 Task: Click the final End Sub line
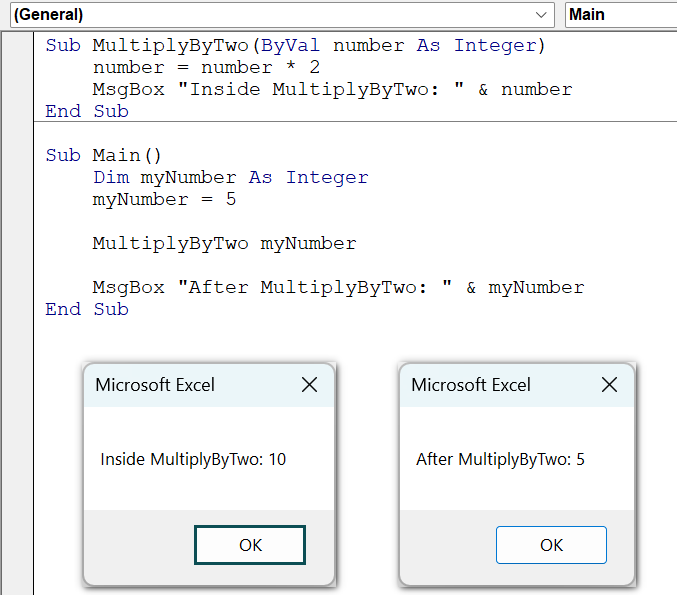click(x=87, y=309)
